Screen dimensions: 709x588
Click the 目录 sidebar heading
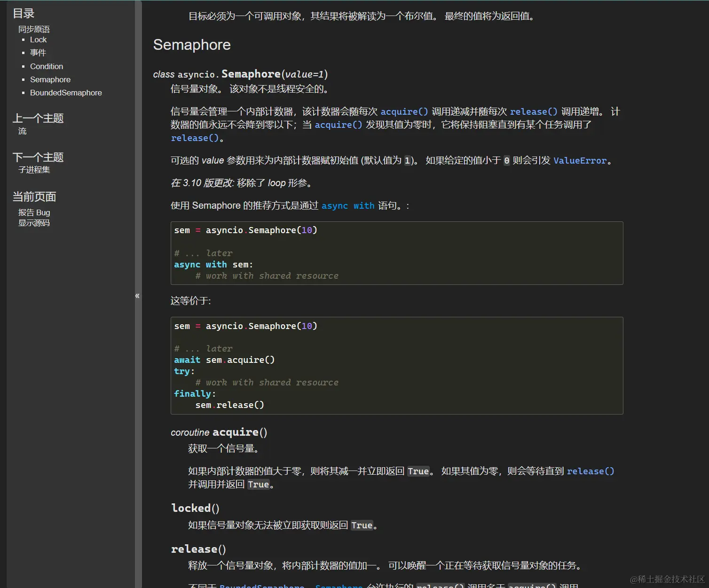click(24, 14)
